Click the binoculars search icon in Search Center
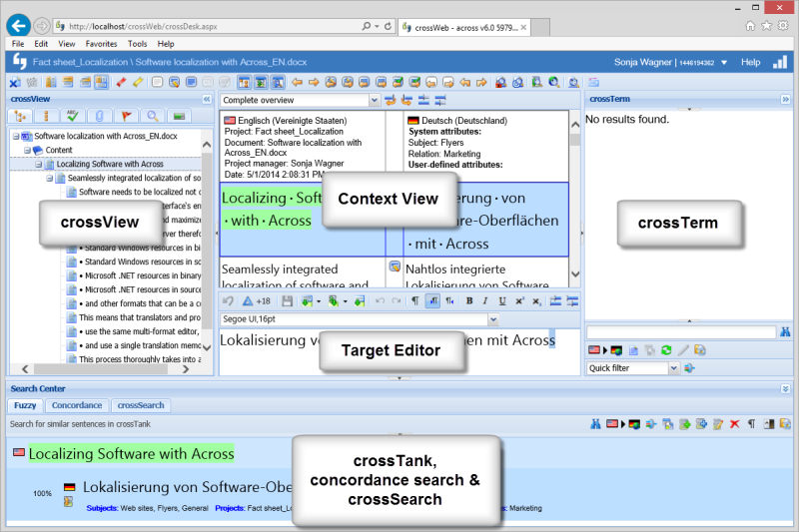Viewport: 799px width, 532px height. click(595, 423)
